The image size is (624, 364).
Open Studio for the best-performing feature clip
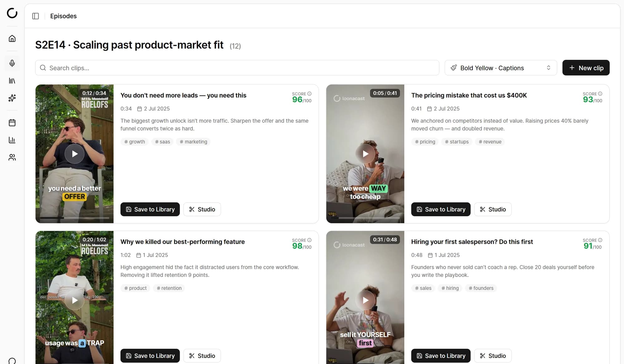tap(202, 356)
